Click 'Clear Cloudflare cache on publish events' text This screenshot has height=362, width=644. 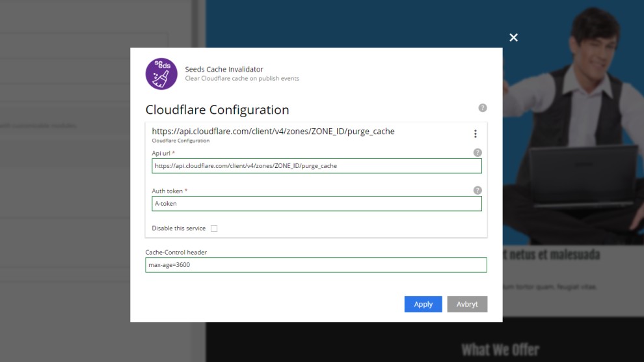242,79
